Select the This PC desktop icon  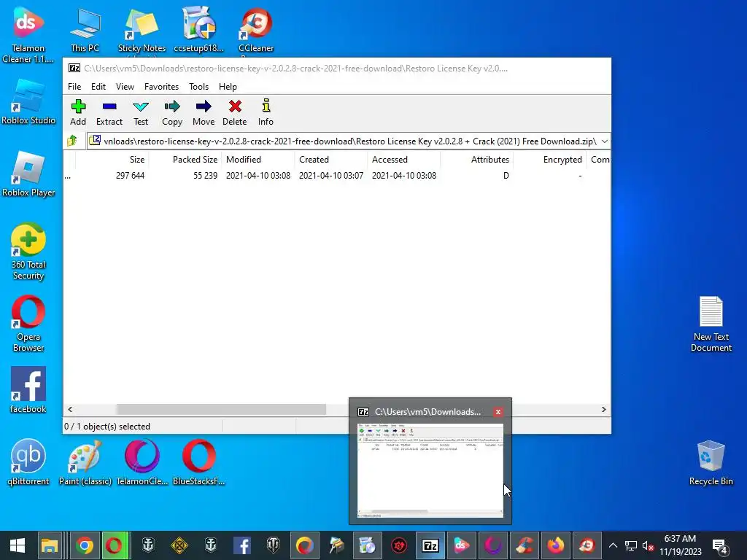pyautogui.click(x=85, y=29)
